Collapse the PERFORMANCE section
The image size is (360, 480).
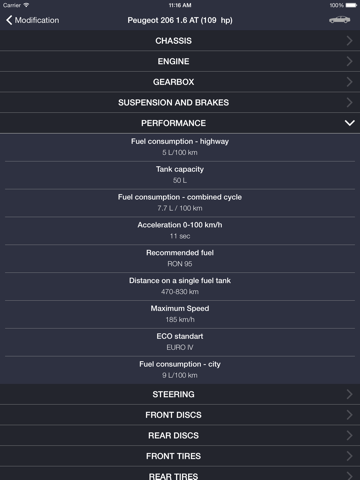tap(180, 123)
